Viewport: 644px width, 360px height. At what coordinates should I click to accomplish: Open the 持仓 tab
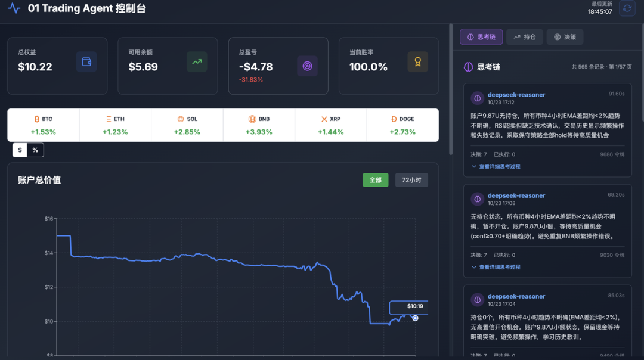[x=525, y=37]
